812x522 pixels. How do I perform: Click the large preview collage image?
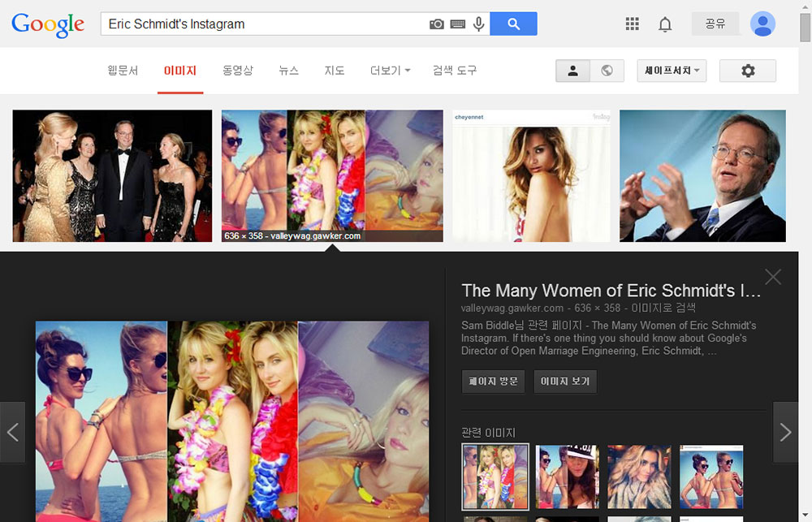232,421
